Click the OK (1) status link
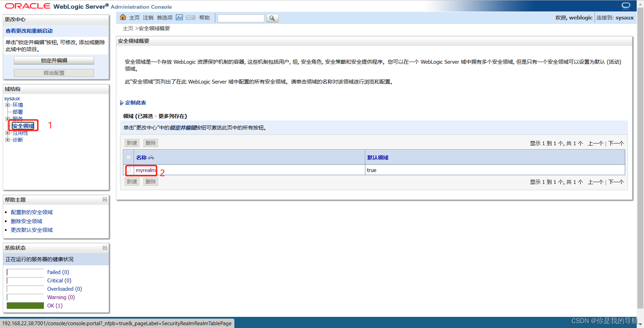644x328 pixels. pyautogui.click(x=55, y=306)
